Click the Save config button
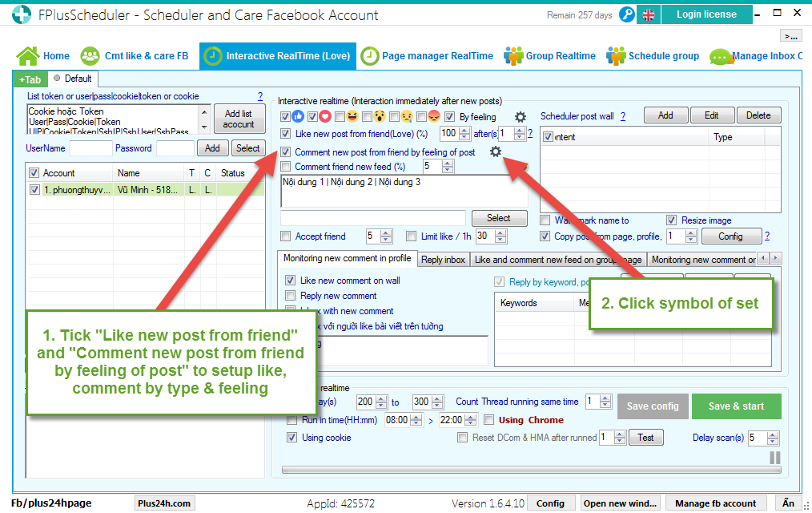812x513 pixels. point(653,406)
